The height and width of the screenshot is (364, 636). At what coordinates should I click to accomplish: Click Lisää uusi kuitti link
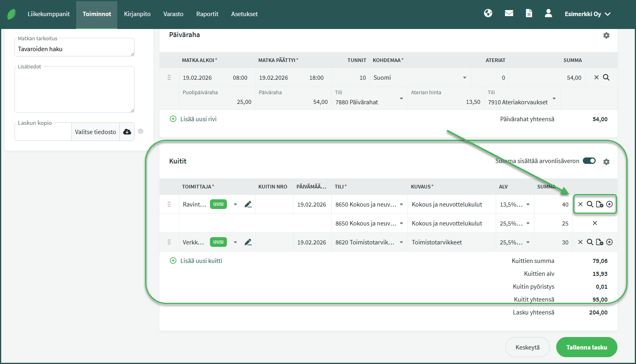click(x=201, y=261)
